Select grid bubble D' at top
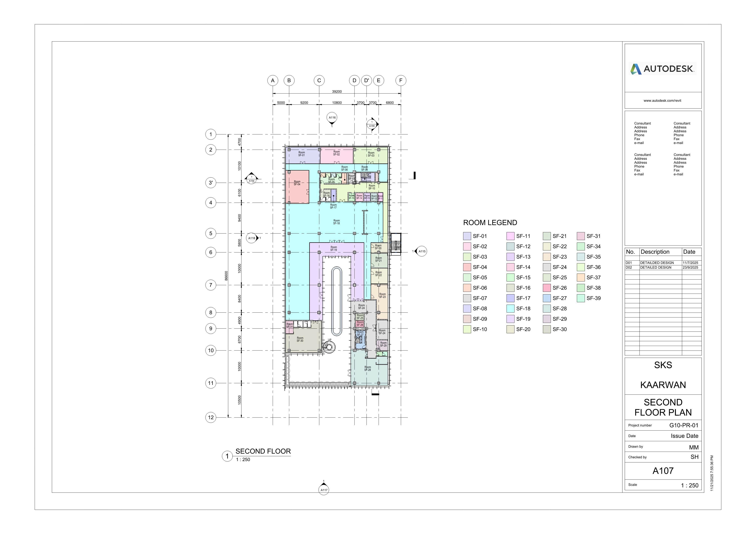 click(x=366, y=81)
